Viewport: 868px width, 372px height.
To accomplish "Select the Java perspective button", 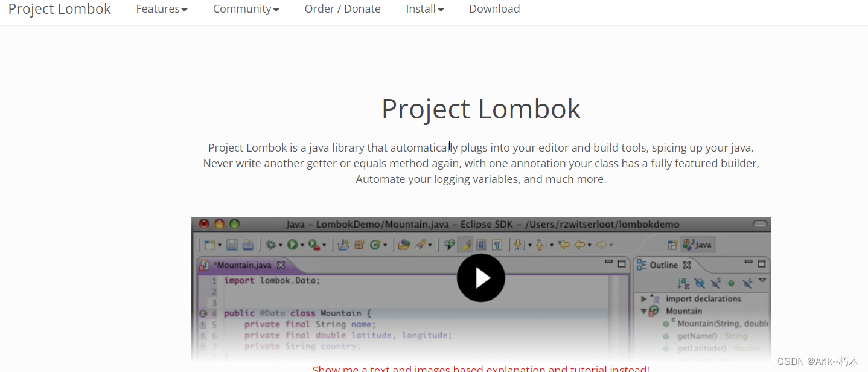I will [x=698, y=245].
